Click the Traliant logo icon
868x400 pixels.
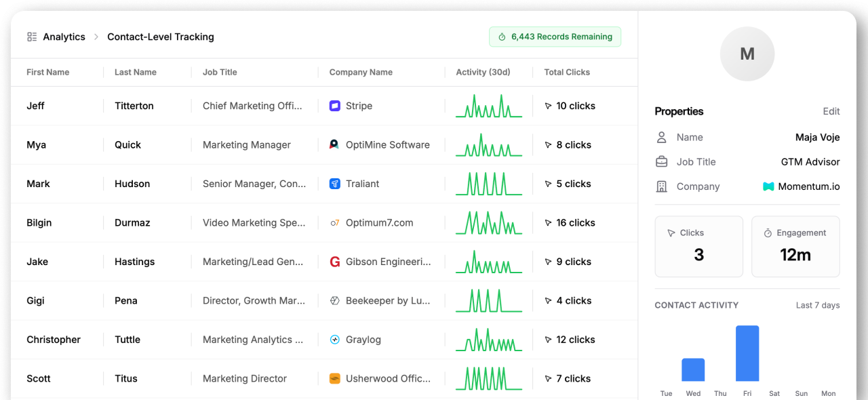[334, 184]
